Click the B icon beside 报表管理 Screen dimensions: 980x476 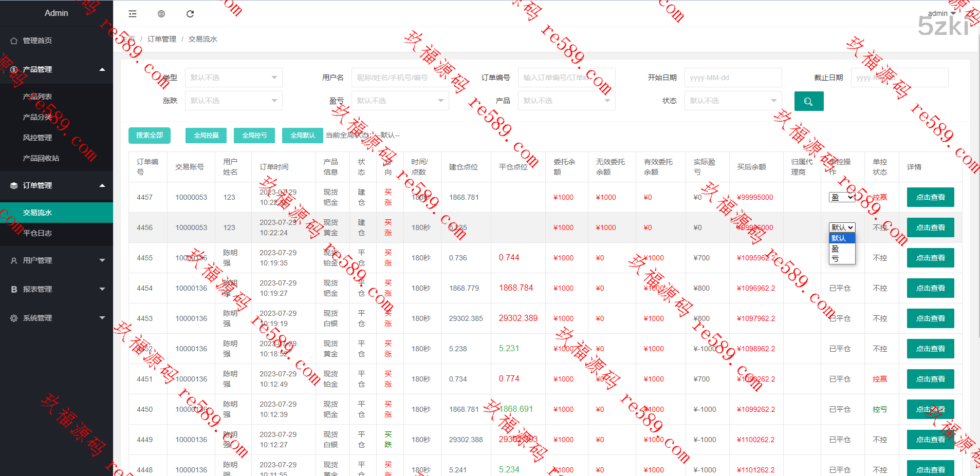pos(14,289)
